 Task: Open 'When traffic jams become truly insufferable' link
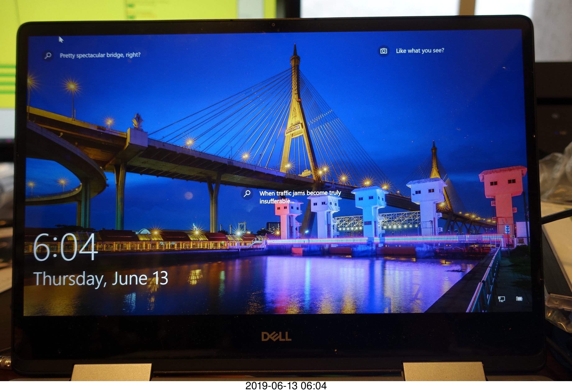tap(300, 197)
